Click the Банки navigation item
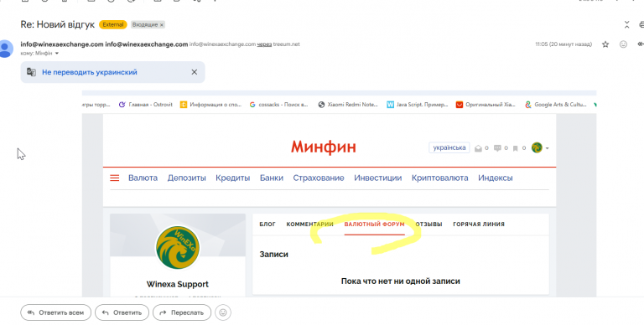Screen dimensions: 644x325 [272, 178]
